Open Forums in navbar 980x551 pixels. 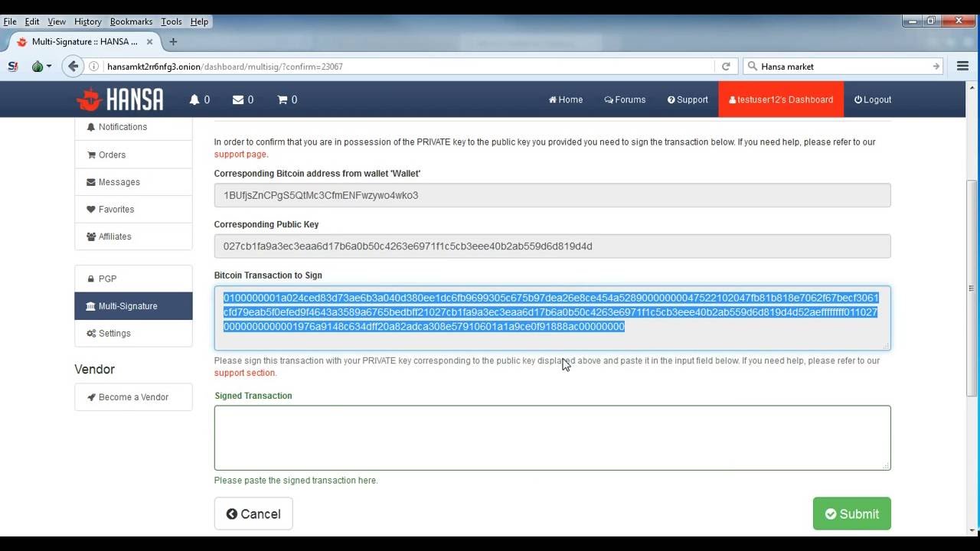625,99
